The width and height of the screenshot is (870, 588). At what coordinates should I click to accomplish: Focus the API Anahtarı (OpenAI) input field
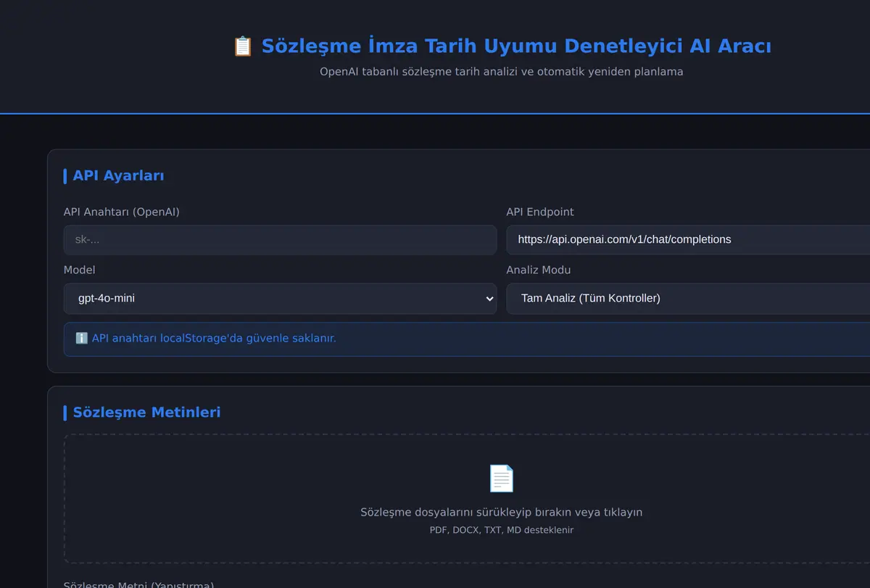(x=280, y=239)
